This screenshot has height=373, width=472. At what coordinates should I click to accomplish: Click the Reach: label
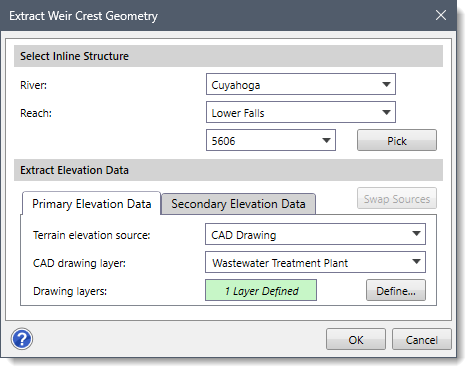(36, 113)
